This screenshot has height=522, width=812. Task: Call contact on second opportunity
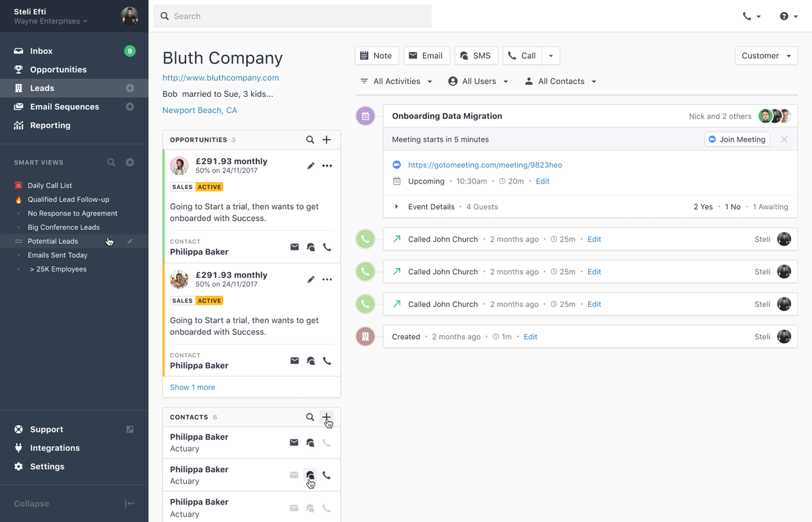(327, 361)
